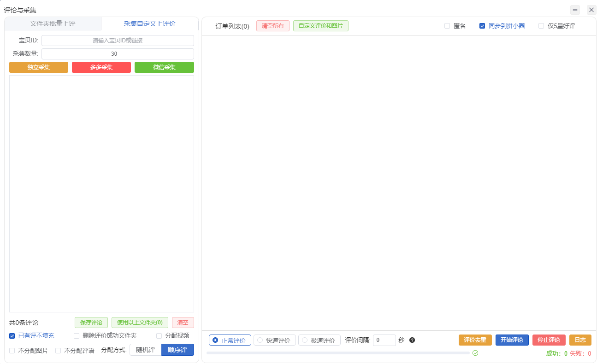Stop reviewing with 停止评论 button
The image size is (597, 364).
[549, 340]
